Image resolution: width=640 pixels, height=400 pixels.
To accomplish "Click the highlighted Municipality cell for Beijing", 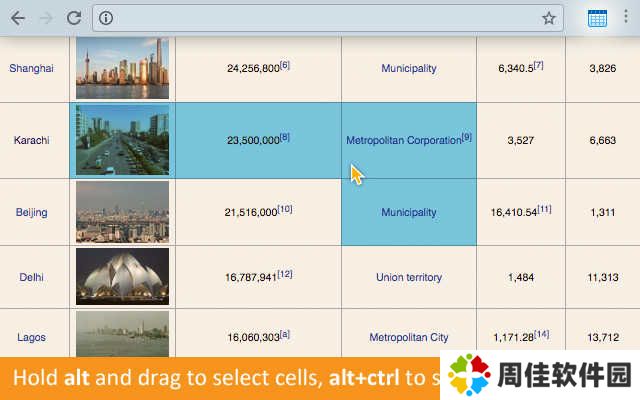I will click(x=409, y=212).
